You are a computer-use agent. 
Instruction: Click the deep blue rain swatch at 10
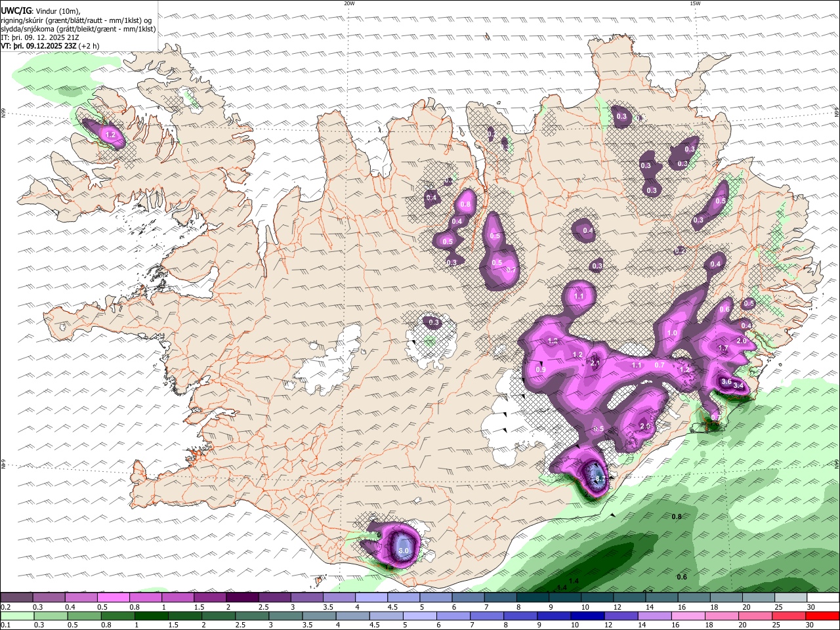coord(589,616)
